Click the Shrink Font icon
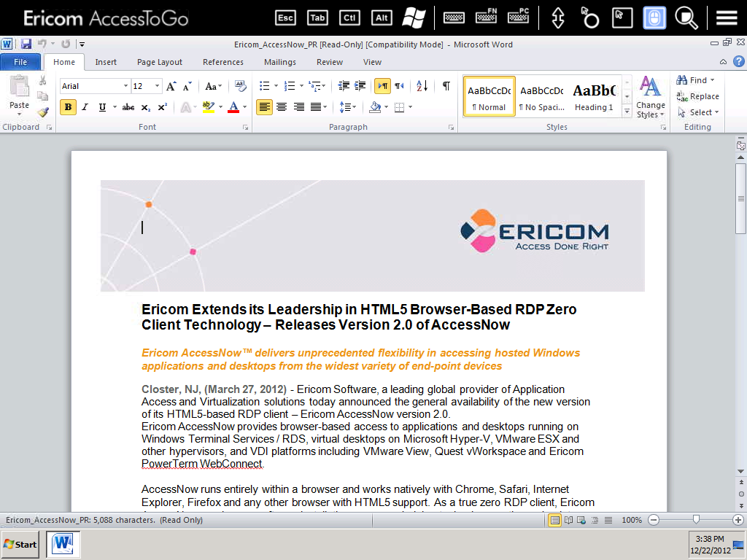This screenshot has height=560, width=747. pyautogui.click(x=187, y=86)
